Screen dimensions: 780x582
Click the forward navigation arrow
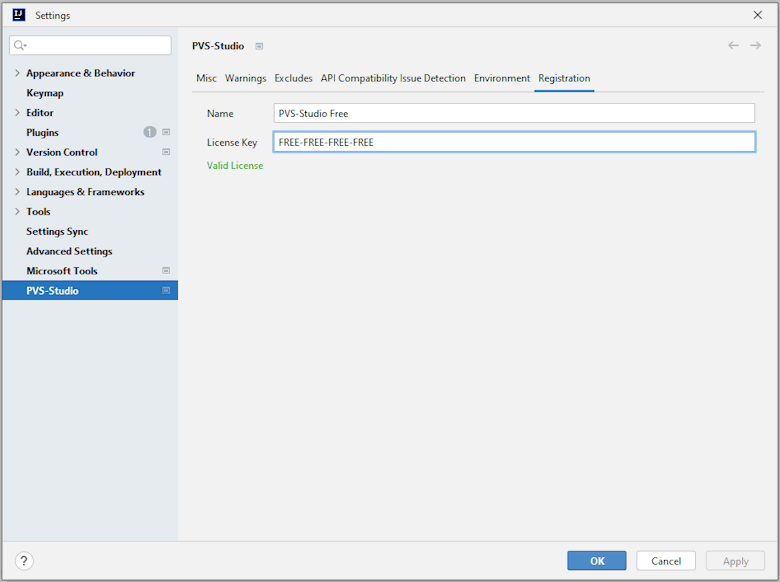(x=756, y=46)
